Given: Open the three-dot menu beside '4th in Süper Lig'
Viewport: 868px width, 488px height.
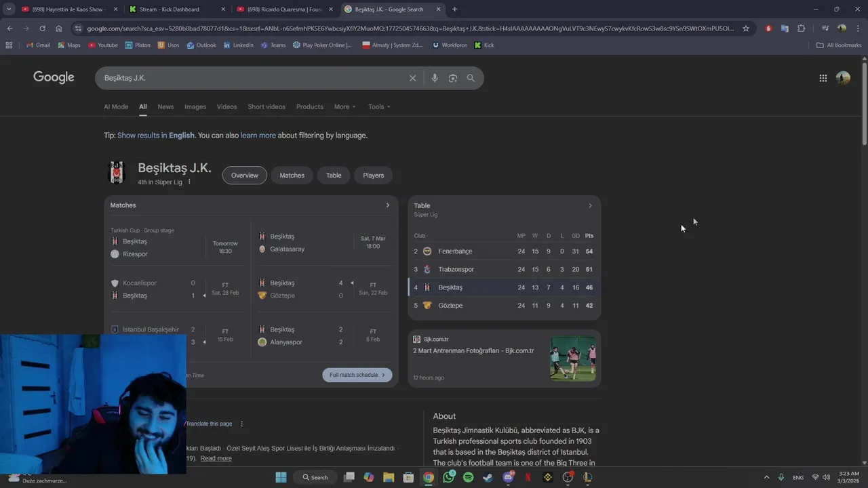Looking at the screenshot, I should click(x=189, y=182).
